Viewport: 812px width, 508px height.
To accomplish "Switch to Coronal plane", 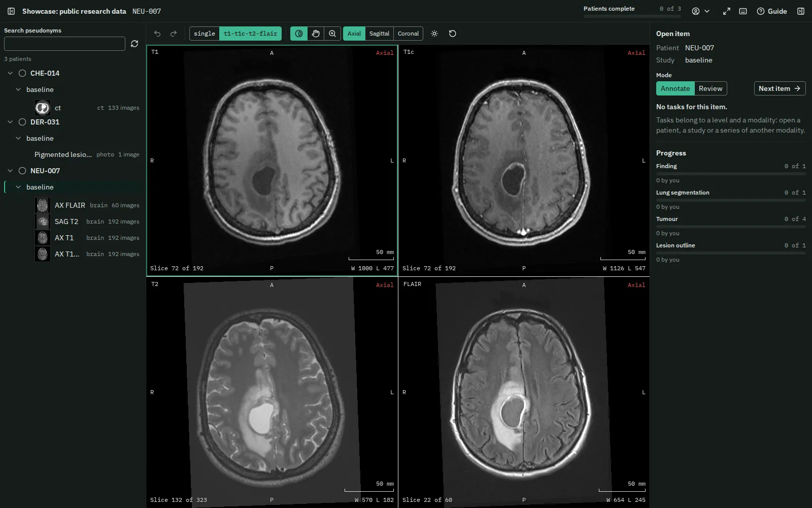I will point(408,34).
